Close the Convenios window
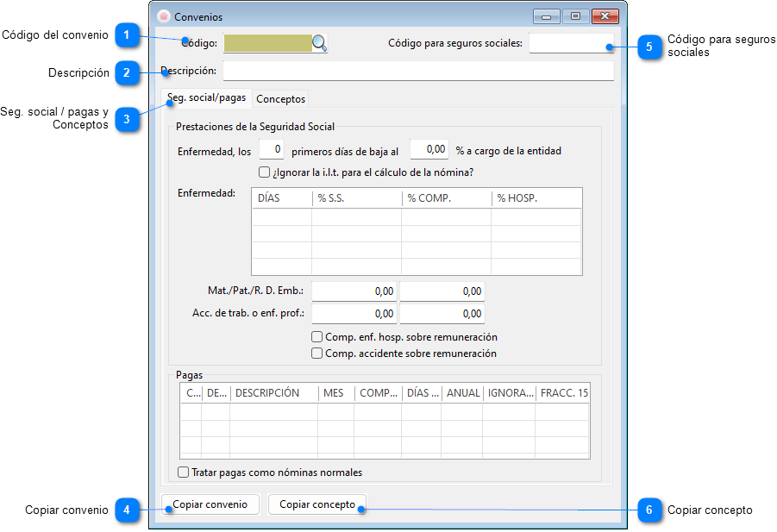The width and height of the screenshot is (777, 532). (x=605, y=16)
